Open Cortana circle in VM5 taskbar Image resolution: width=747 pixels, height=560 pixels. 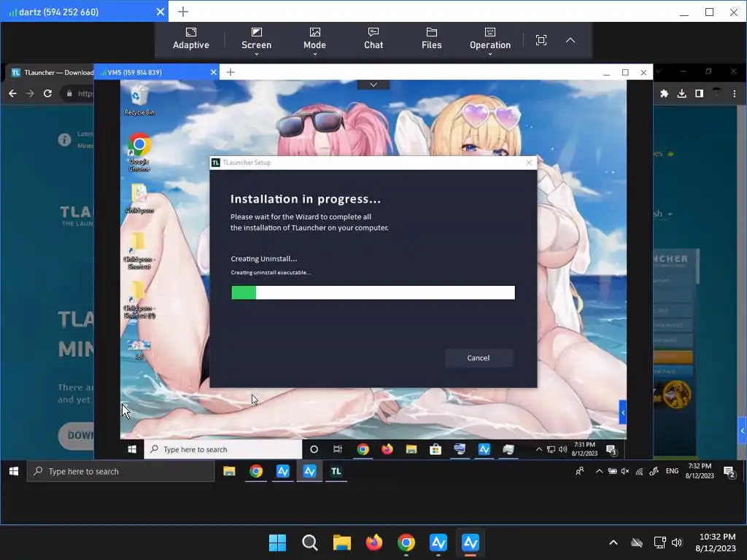[x=314, y=449]
